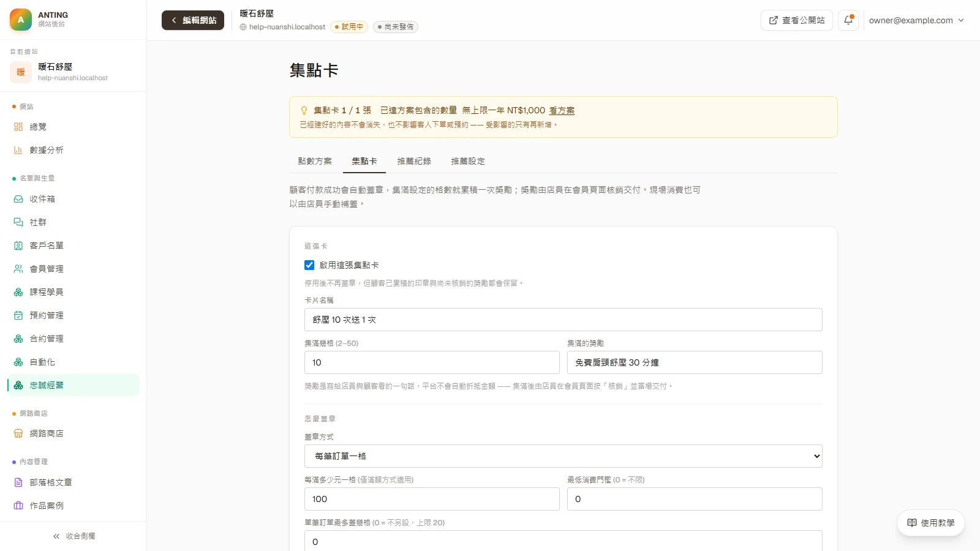
Task: Open the 收件箱 inbox icon
Action: click(18, 199)
